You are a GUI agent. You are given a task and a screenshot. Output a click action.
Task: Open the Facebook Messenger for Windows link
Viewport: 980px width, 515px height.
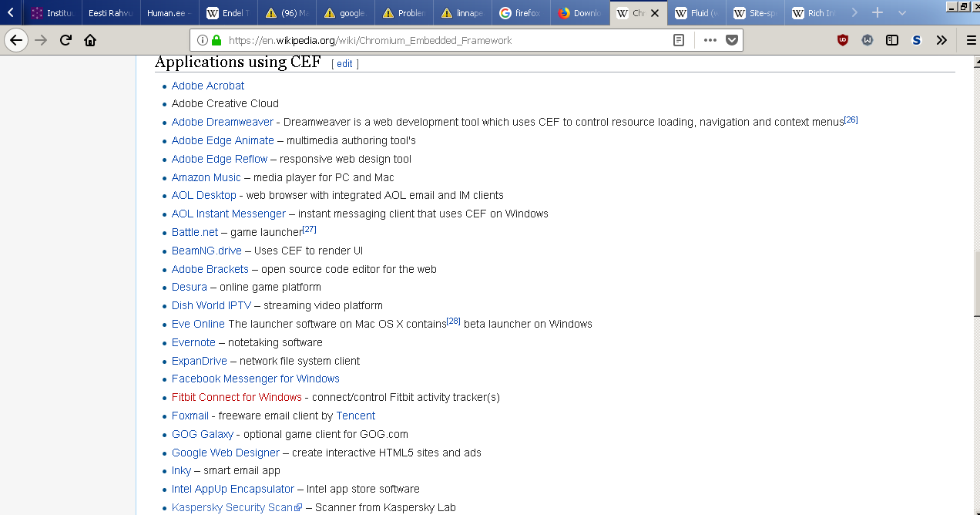click(x=256, y=379)
